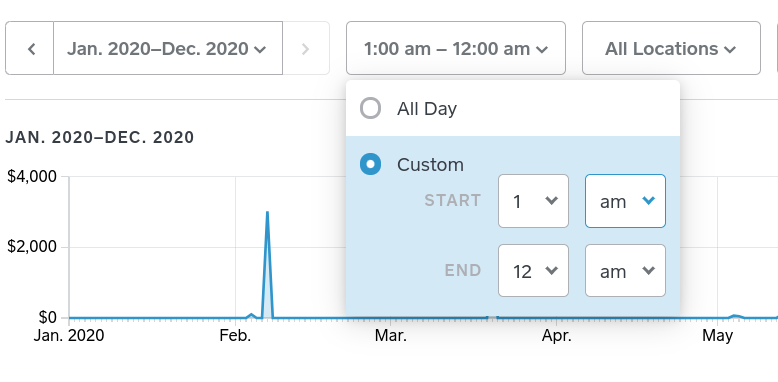
Task: Click the chevron on the END hour box
Action: [551, 270]
